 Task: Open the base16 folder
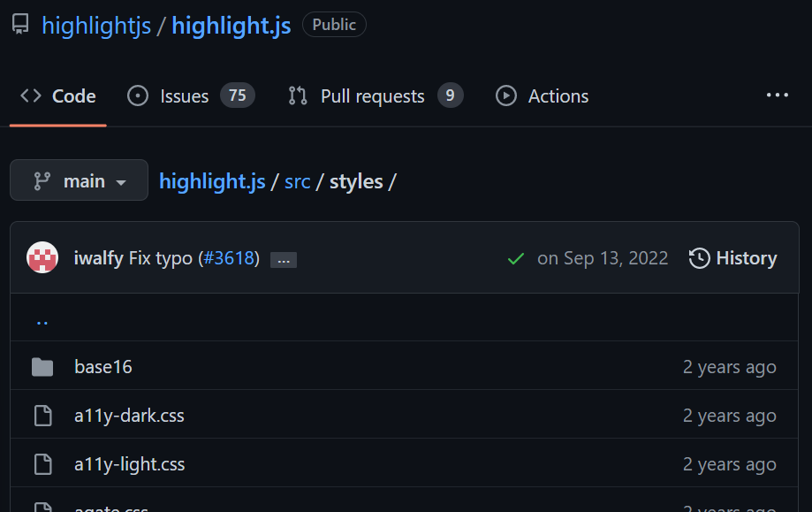pos(103,367)
